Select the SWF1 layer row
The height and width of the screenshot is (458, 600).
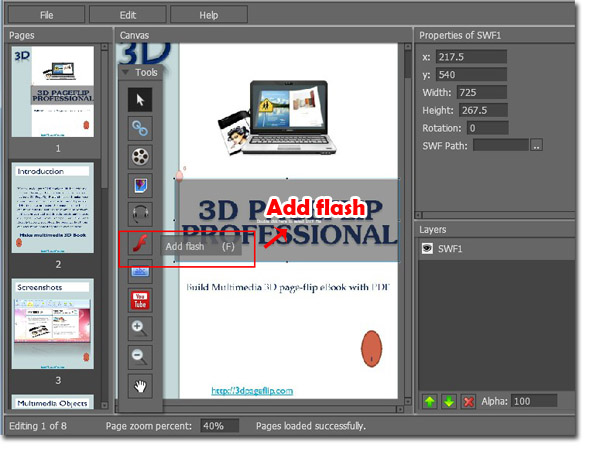coord(496,249)
